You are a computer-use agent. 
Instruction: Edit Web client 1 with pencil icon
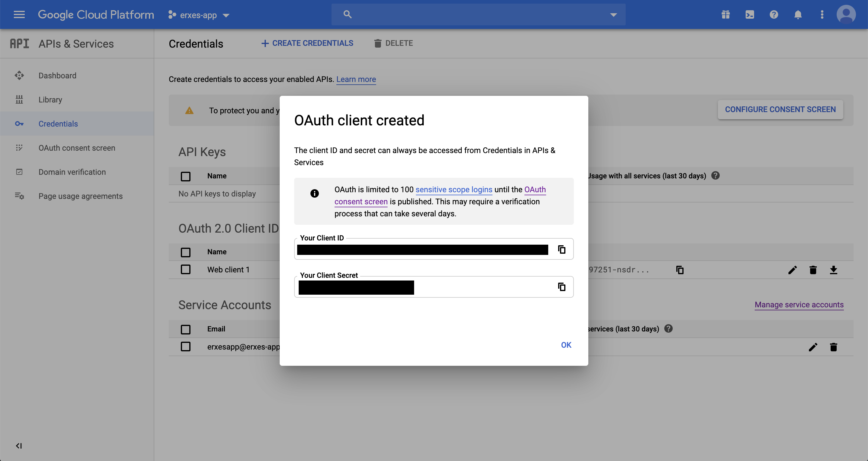click(x=793, y=270)
